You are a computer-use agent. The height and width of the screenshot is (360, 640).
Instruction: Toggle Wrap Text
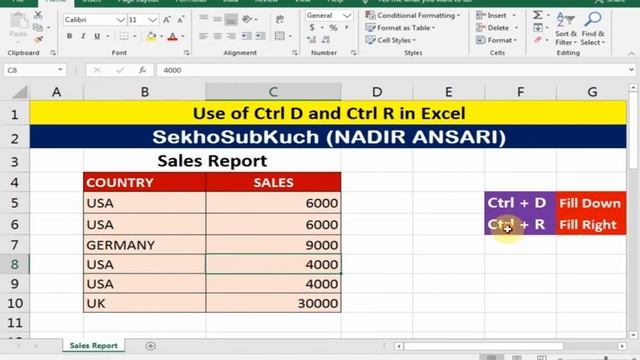pyautogui.click(x=280, y=19)
